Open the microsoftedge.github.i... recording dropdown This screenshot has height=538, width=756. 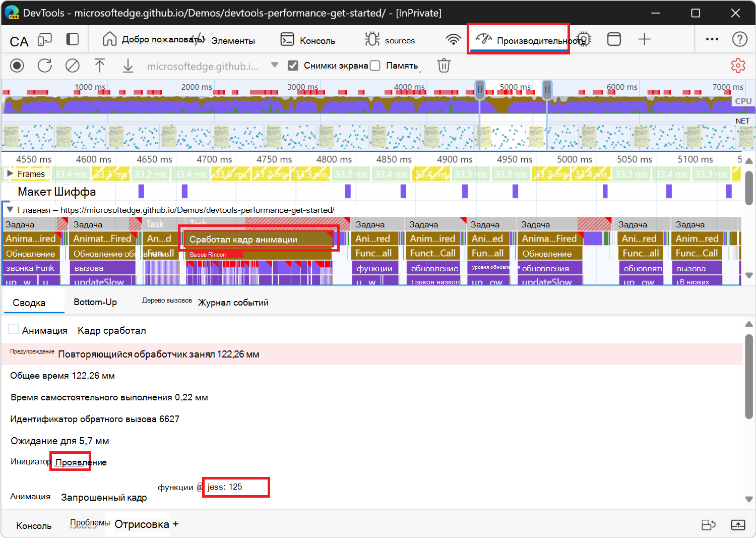213,66
